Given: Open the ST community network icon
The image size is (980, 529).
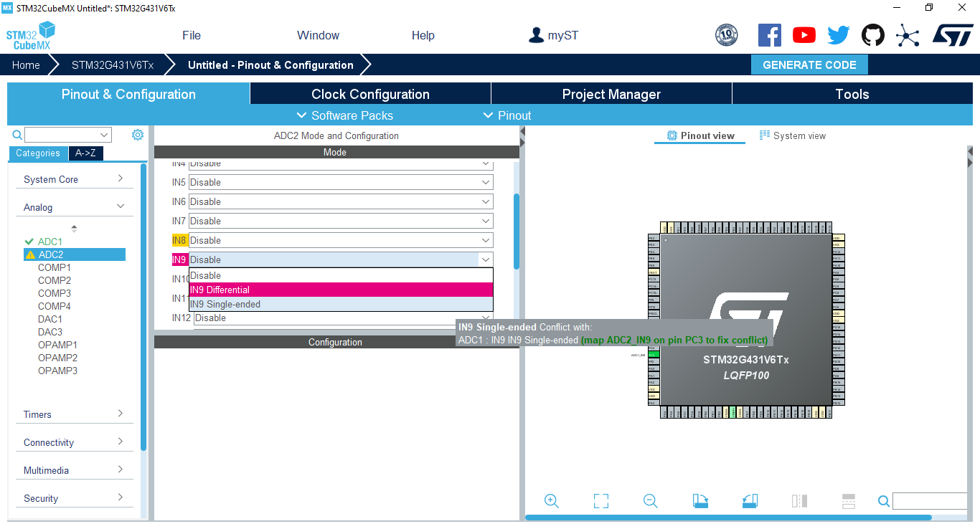Looking at the screenshot, I should [x=908, y=34].
